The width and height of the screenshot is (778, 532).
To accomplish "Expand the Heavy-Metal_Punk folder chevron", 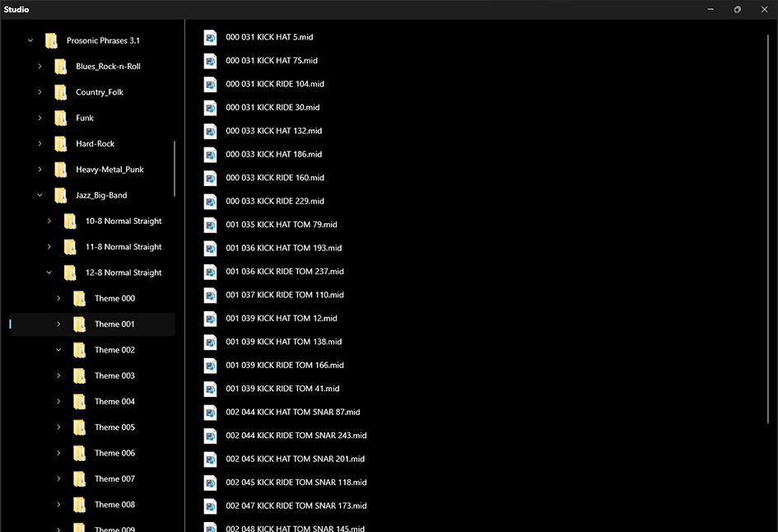I will click(40, 170).
